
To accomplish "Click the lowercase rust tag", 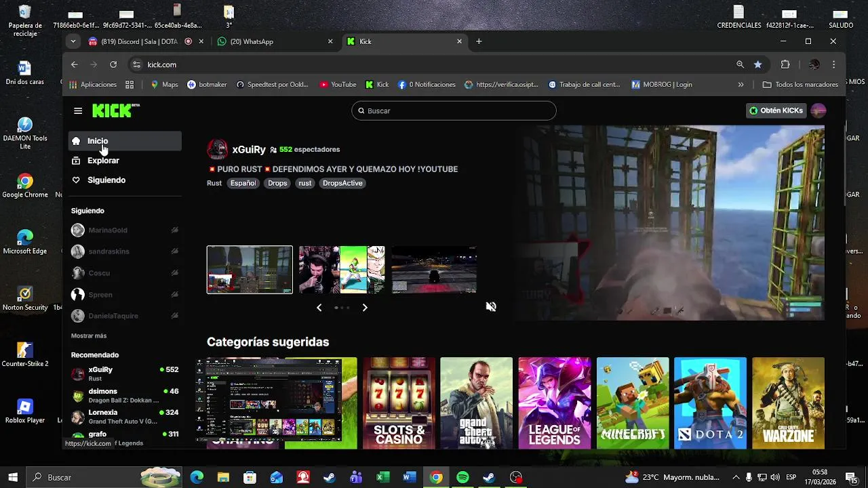I will click(x=305, y=183).
